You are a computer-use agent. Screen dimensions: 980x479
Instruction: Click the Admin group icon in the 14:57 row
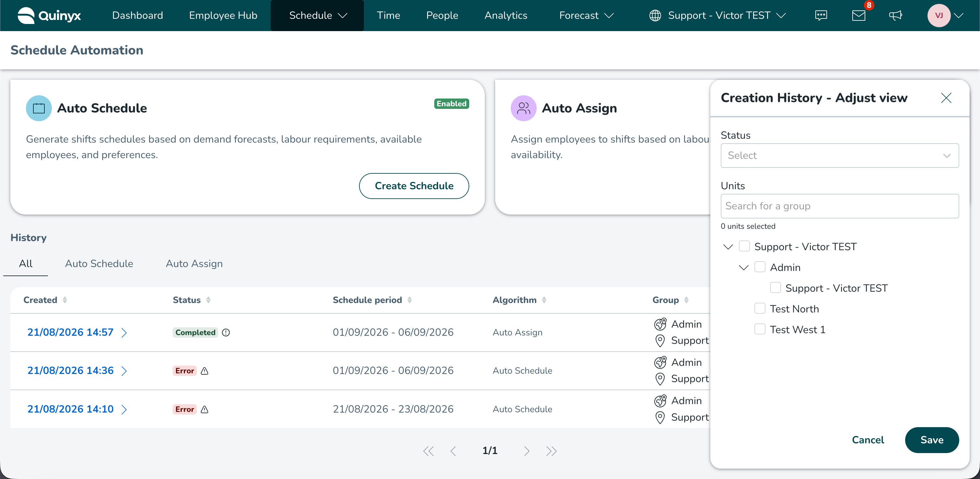660,324
